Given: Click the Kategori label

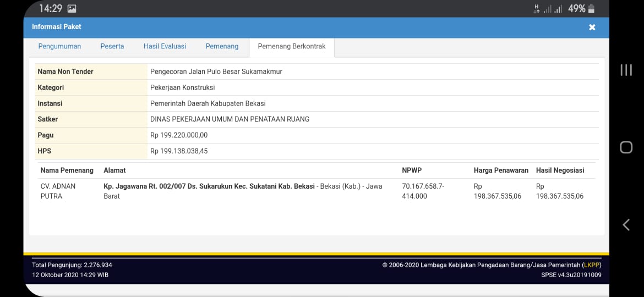Looking at the screenshot, I should pyautogui.click(x=51, y=87).
